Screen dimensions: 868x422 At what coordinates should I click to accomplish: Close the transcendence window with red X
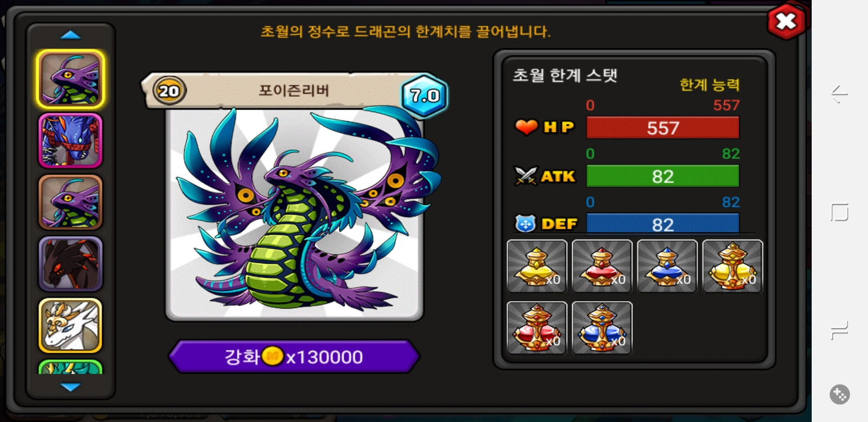786,22
